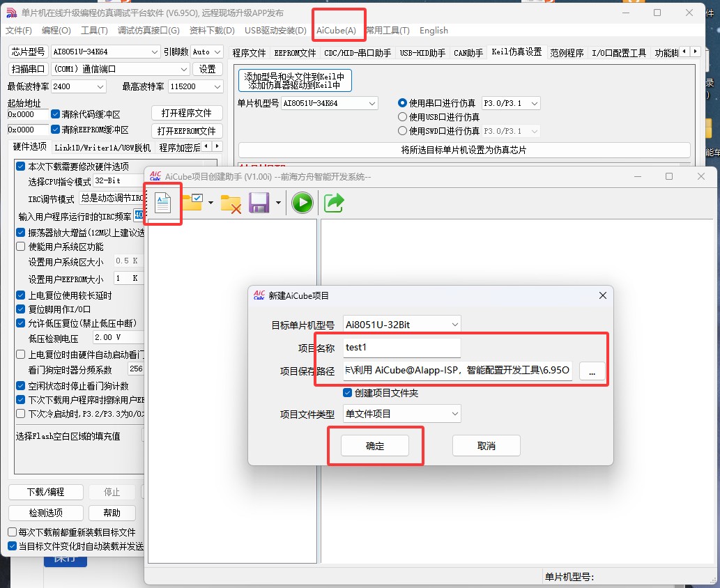Click 确定 button in new project dialog
Screen dimensions: 720x588
point(375,446)
